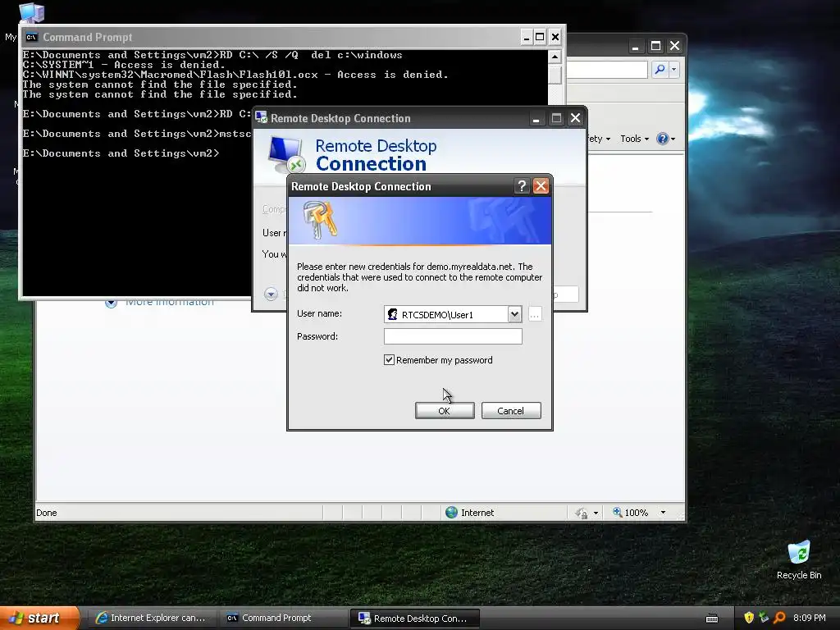Close the credentials dialog with red X

coord(541,186)
